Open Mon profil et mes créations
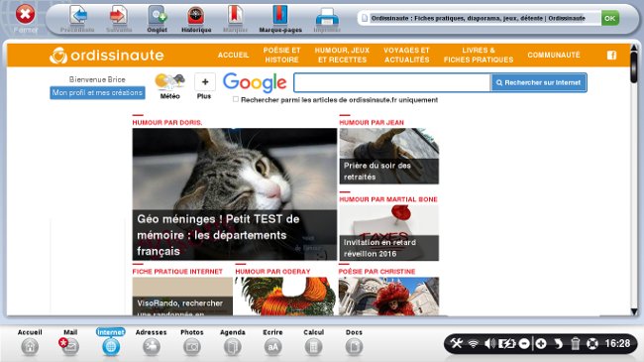 click(x=97, y=92)
